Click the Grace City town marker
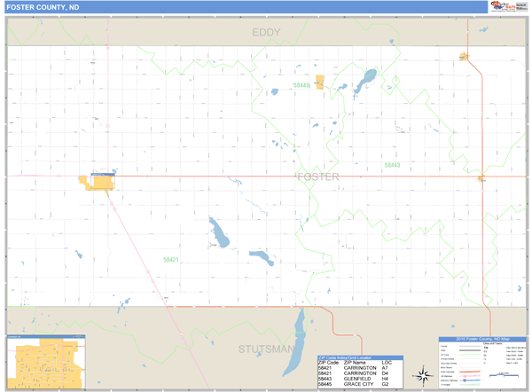 click(x=319, y=82)
